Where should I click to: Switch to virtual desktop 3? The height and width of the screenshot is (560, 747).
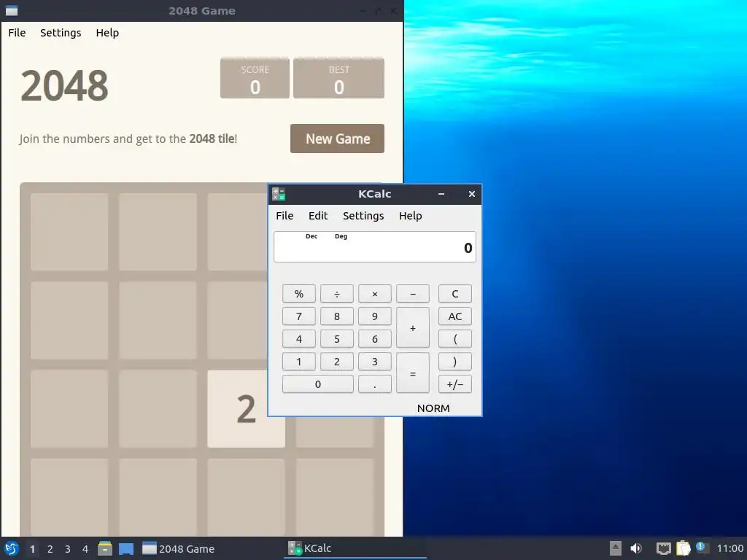(68, 549)
